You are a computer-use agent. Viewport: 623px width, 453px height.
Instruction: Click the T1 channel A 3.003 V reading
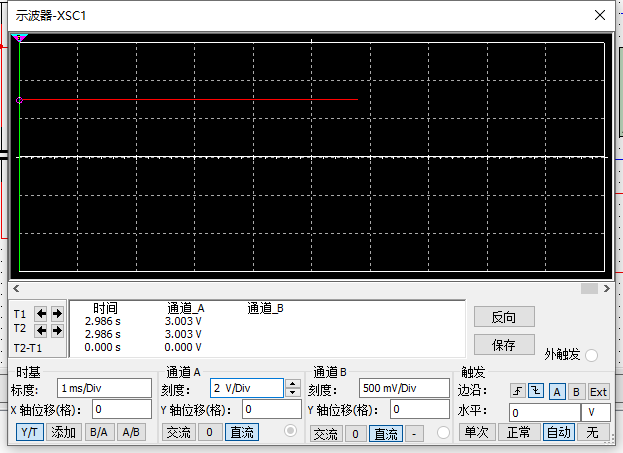(x=183, y=321)
